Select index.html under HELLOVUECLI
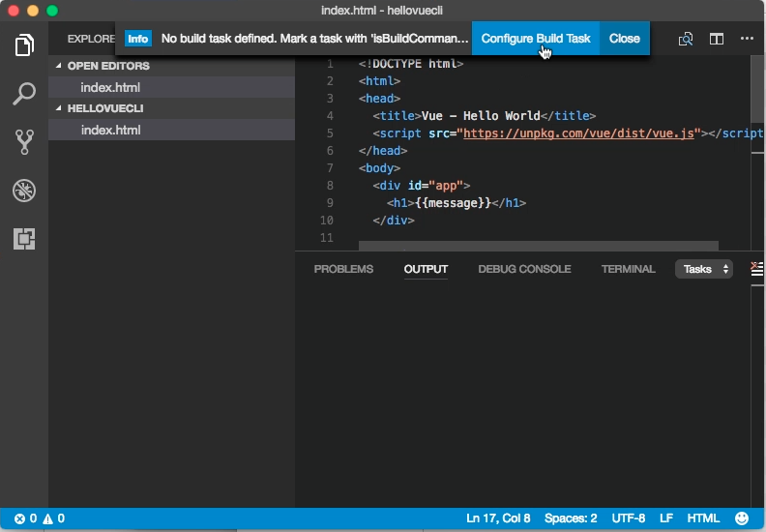 [171, 130]
